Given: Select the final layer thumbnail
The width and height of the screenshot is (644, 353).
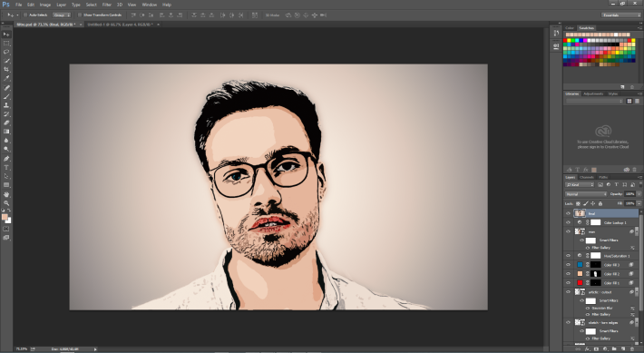Looking at the screenshot, I should tap(580, 213).
